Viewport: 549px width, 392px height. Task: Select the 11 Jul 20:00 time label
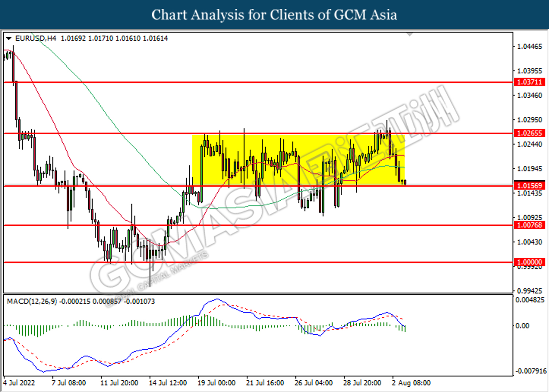pos(119,383)
